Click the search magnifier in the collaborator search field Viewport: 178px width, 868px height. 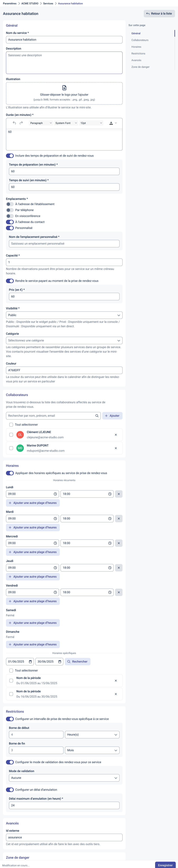97,416
